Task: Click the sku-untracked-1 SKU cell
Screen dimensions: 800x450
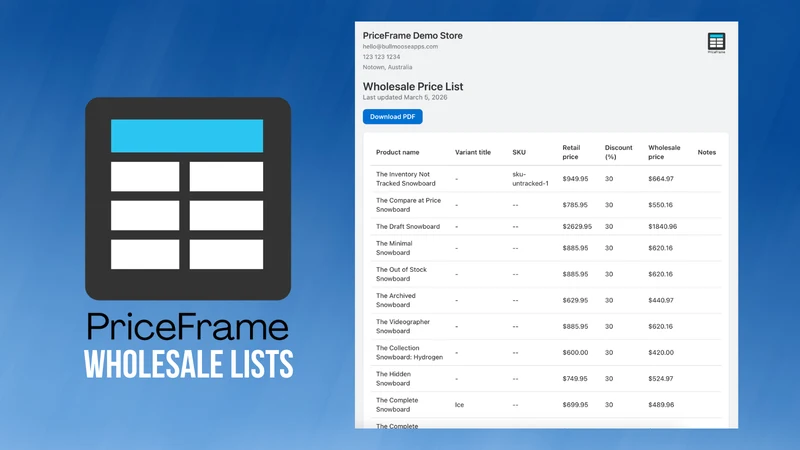Action: (x=531, y=179)
